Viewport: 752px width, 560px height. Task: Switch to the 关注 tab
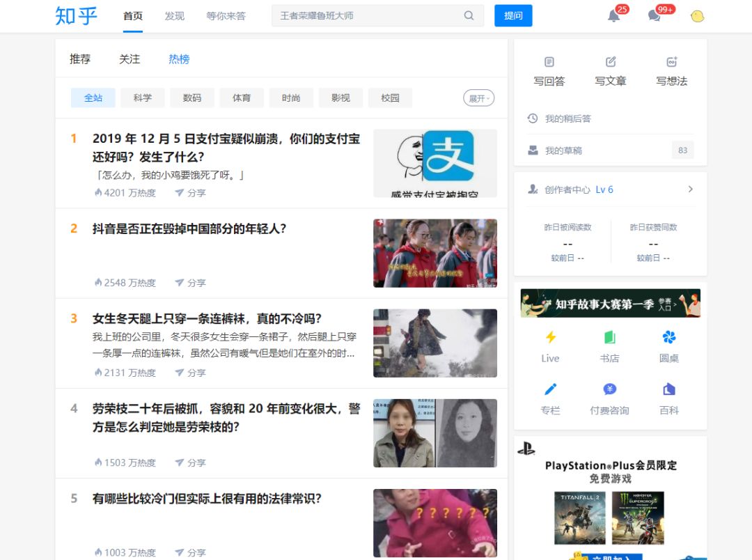(x=130, y=59)
